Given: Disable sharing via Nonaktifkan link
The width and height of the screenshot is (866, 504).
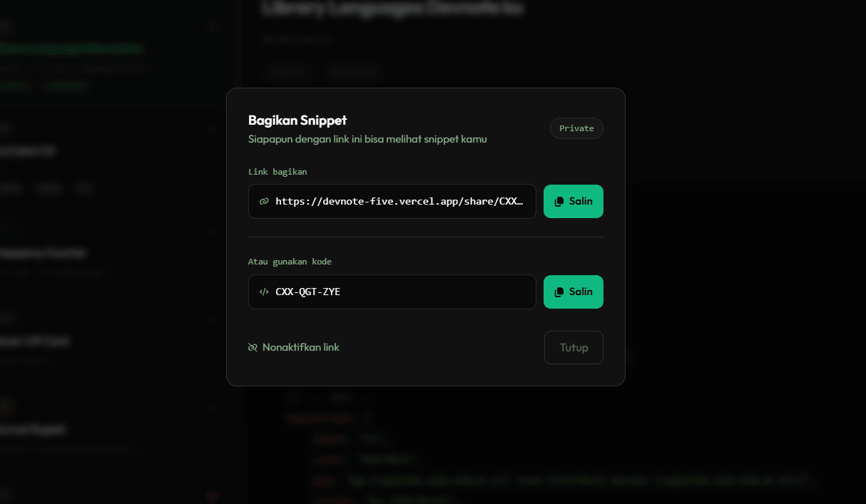Looking at the screenshot, I should click(293, 347).
